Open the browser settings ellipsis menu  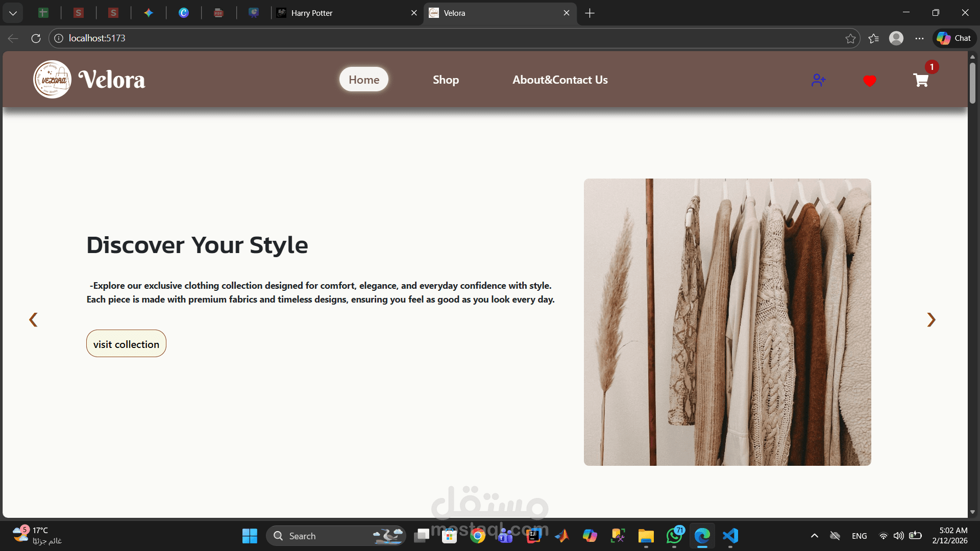point(920,38)
